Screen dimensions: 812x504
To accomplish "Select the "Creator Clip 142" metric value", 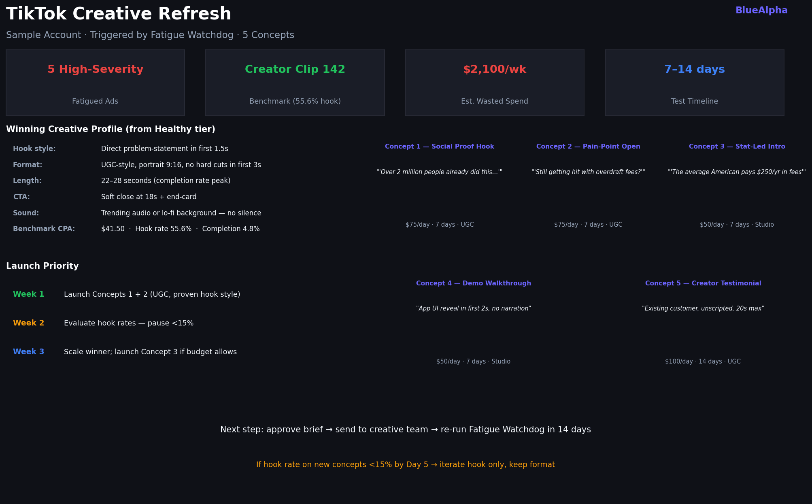I will click(295, 70).
